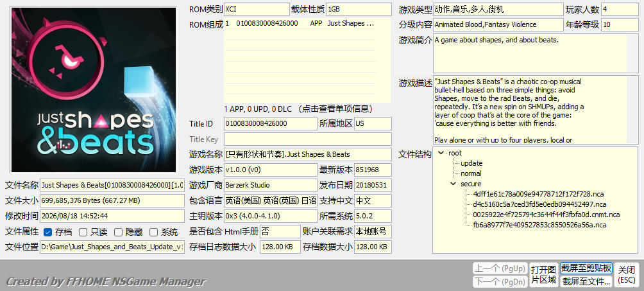The height and width of the screenshot is (291, 644).
Task: Select the update node in file tree
Action: pos(471,163)
